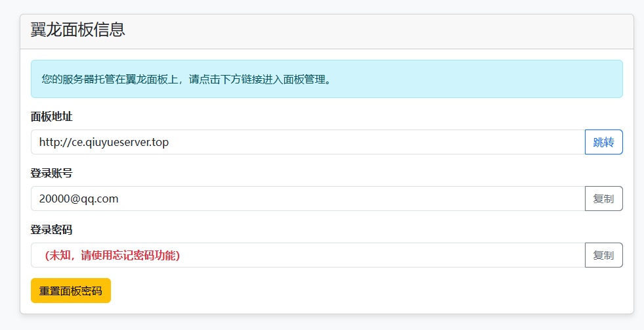Focus the 面板地址 URL input field
The height and width of the screenshot is (330, 644).
[x=307, y=142]
